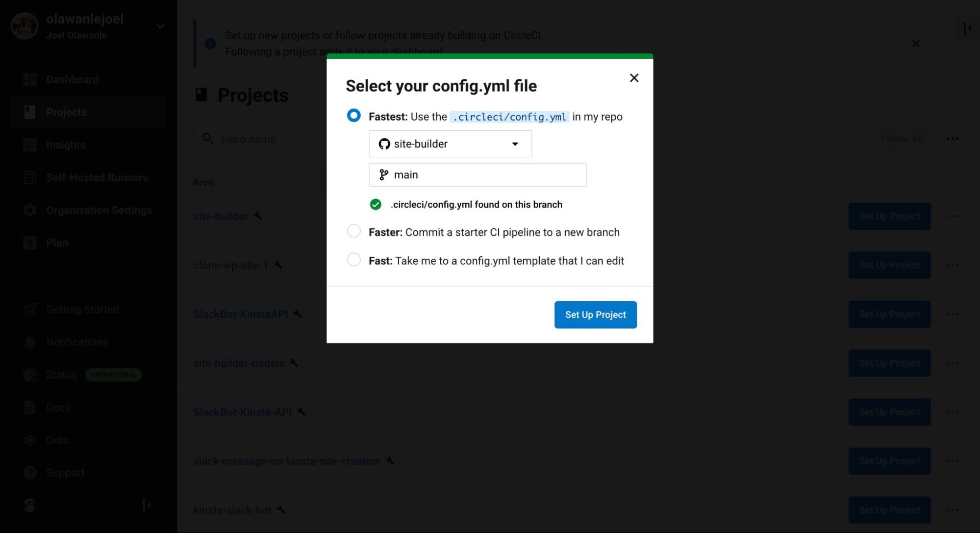Screen dimensions: 980x533
Task: Select the Fastest config.yml radio button
Action: [352, 116]
